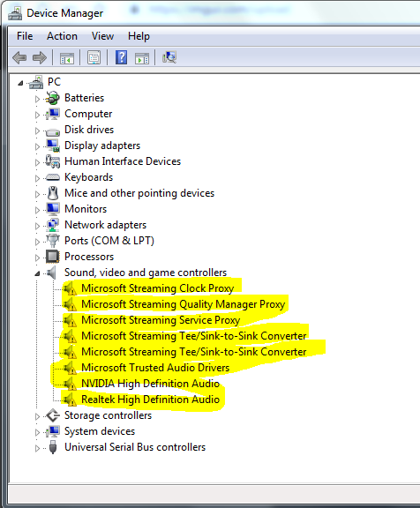Select Microsoft Trusted Audio Drivers device
Image resolution: width=420 pixels, height=508 pixels.
pyautogui.click(x=155, y=368)
